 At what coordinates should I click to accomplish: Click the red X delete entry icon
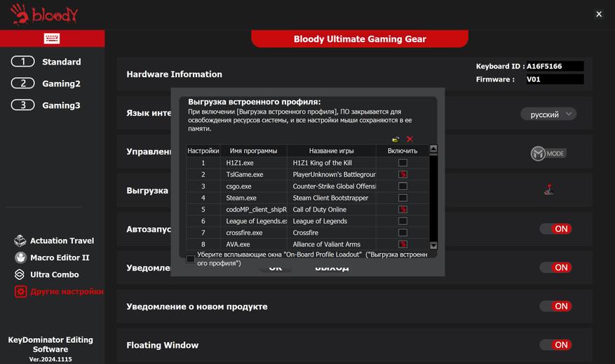click(x=410, y=139)
